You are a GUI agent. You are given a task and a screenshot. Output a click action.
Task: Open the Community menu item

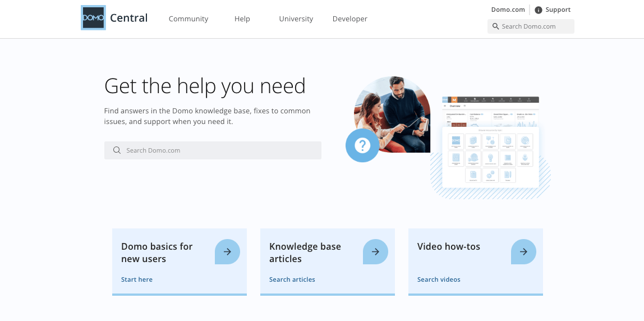[188, 19]
